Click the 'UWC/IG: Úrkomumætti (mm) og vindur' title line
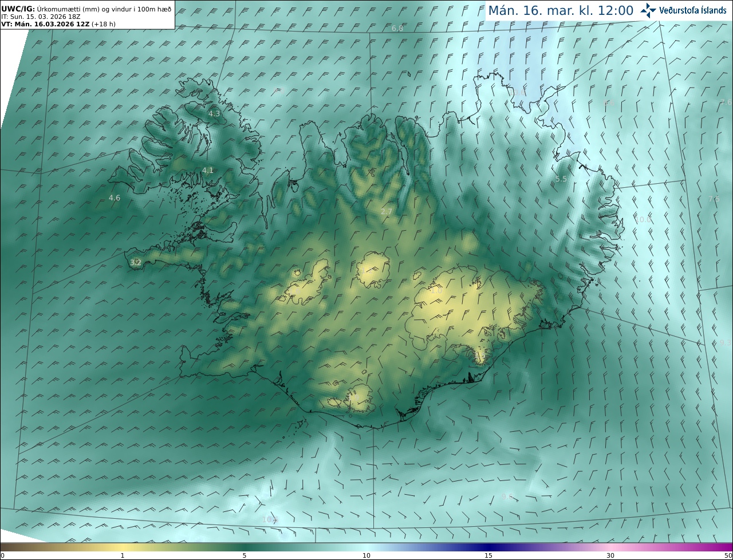Image resolution: width=733 pixels, height=560 pixels. [86, 9]
